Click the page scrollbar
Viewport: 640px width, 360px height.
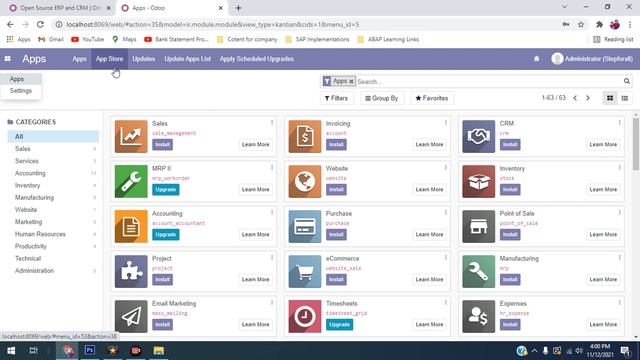coord(636,144)
